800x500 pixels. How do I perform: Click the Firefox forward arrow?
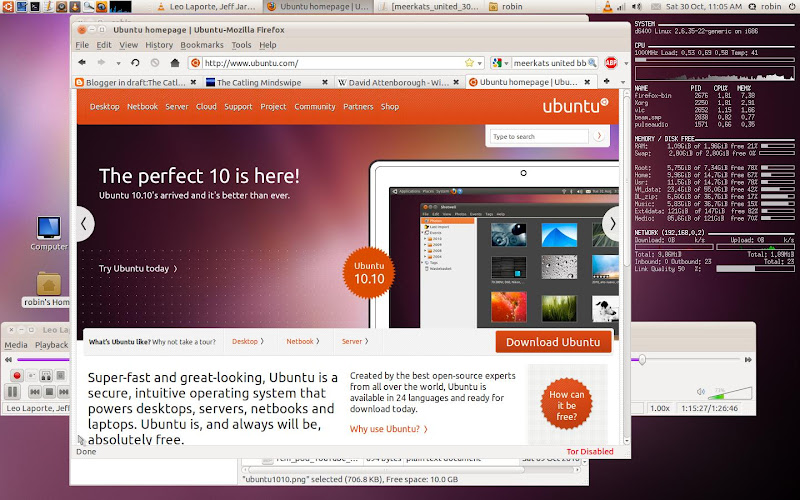pyautogui.click(x=101, y=63)
